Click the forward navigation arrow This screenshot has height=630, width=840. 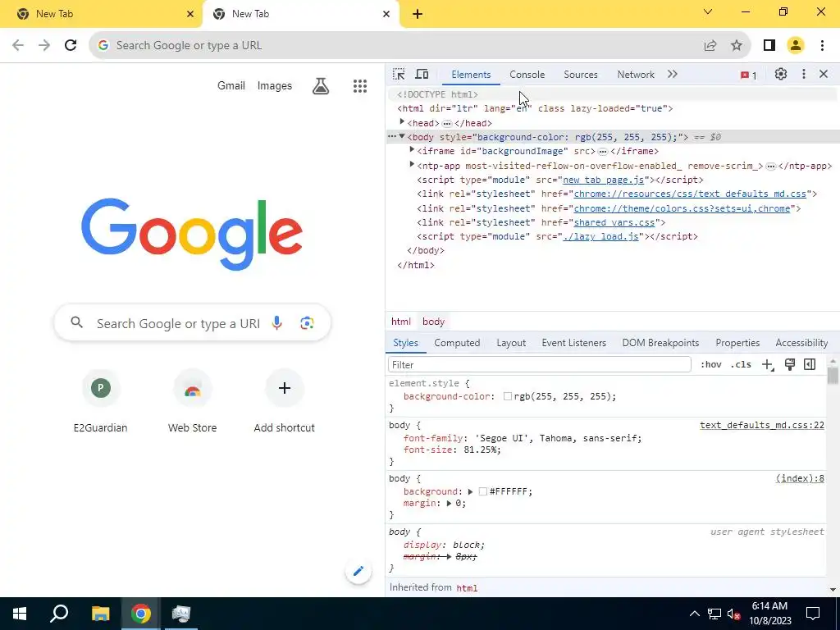(x=44, y=46)
